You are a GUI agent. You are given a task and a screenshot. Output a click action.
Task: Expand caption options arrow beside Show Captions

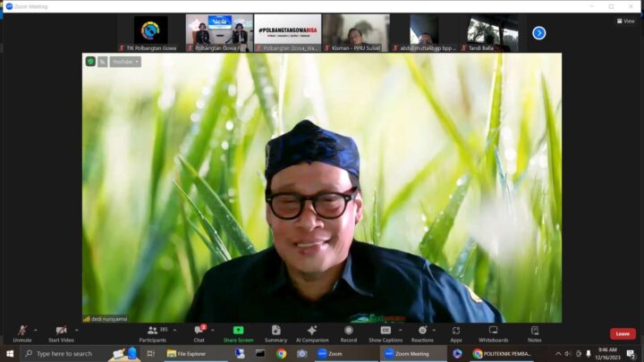[401, 330]
